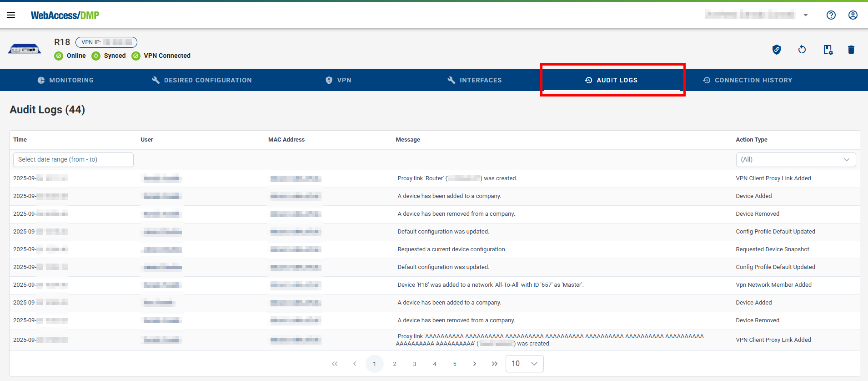Expand the Action Type filter dropdown
The width and height of the screenshot is (868, 381).
(795, 160)
